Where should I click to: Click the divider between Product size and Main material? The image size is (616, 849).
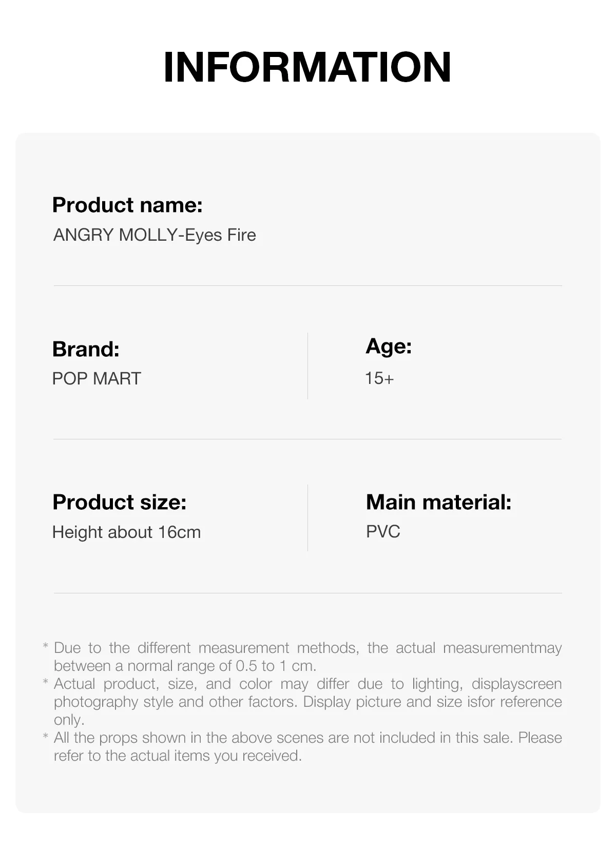pos(308,517)
